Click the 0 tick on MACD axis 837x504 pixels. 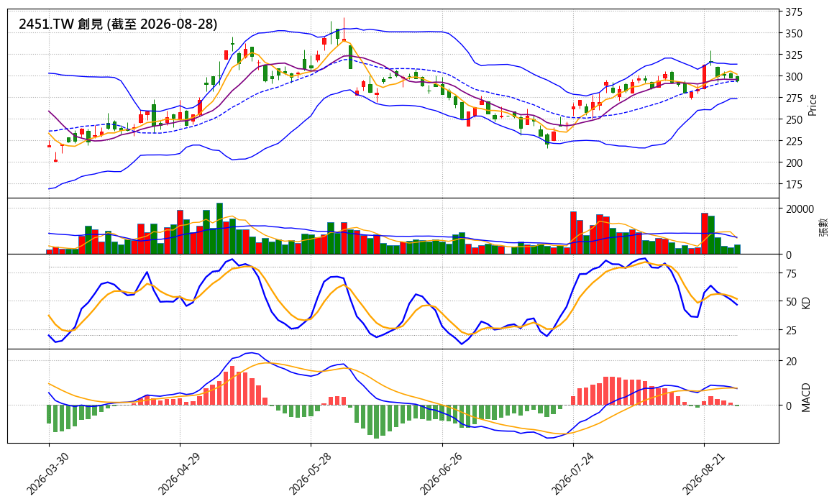[788, 406]
